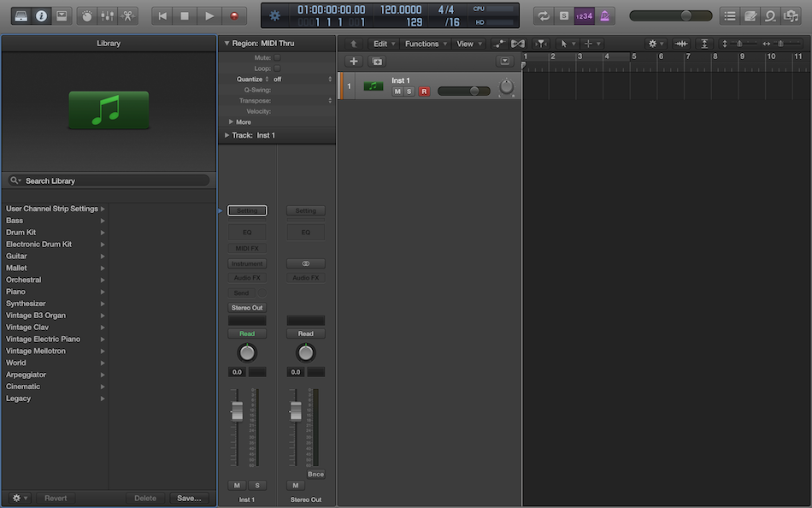Start recording with the red Record button
Viewport: 812px width, 508px height.
click(x=234, y=16)
